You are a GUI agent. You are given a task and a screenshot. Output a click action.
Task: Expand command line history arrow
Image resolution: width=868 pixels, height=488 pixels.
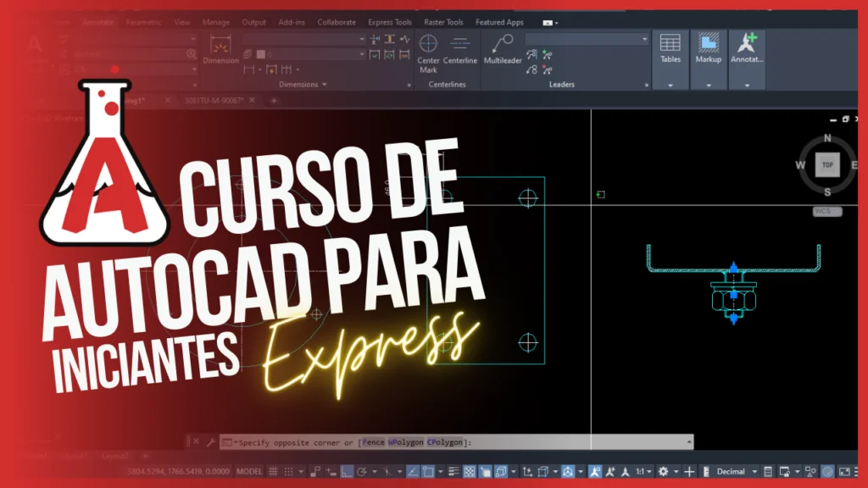(x=688, y=441)
